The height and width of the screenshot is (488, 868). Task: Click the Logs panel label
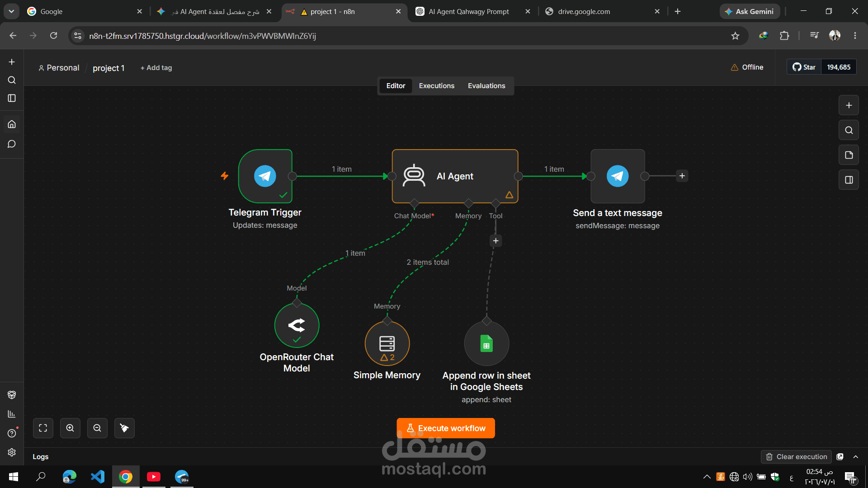tap(40, 457)
